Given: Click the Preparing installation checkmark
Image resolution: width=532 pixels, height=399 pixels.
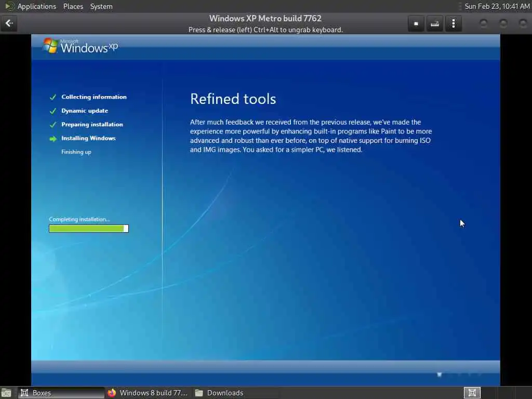Looking at the screenshot, I should [x=52, y=125].
